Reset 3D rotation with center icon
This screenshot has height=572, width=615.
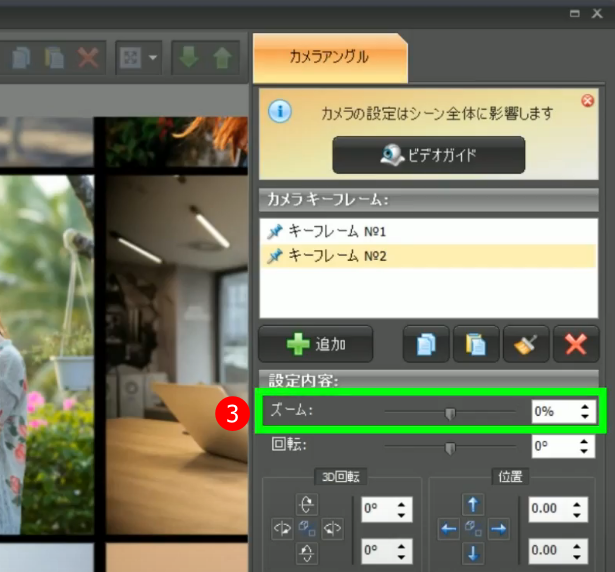(x=308, y=528)
